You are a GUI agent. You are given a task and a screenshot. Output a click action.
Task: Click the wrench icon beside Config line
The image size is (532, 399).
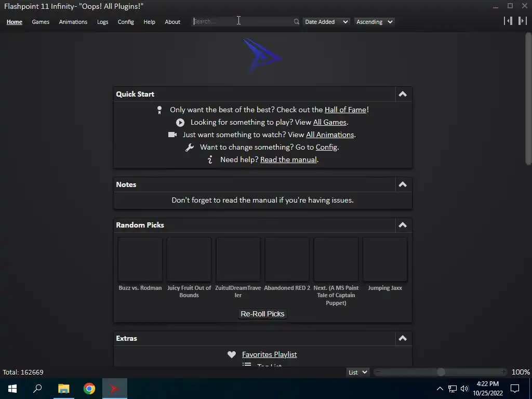coord(189,147)
